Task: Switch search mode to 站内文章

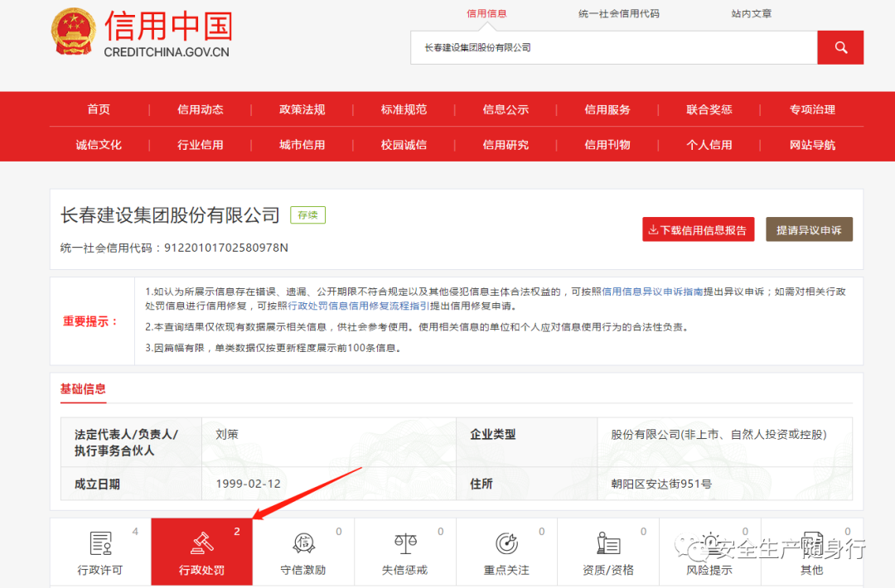Action: pyautogui.click(x=751, y=14)
